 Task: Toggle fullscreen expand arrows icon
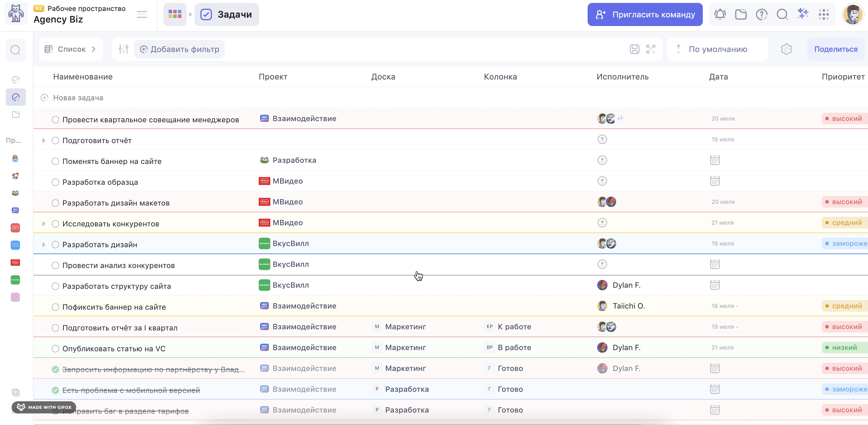click(x=651, y=49)
